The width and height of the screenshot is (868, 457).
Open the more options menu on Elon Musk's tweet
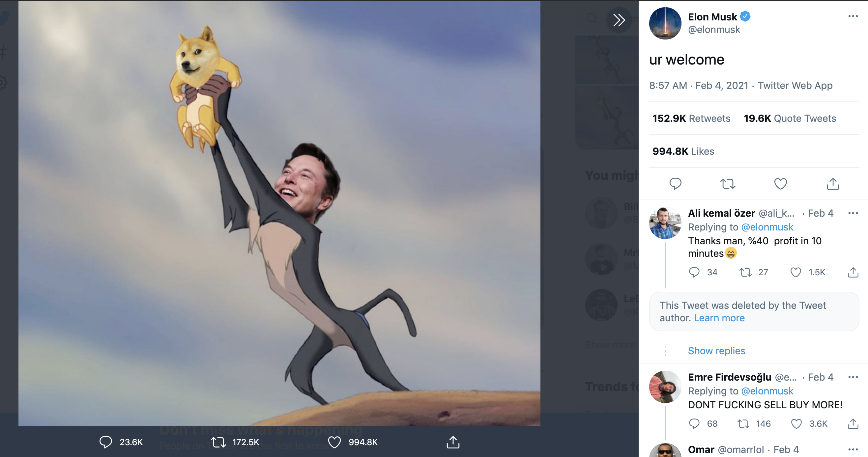853,16
